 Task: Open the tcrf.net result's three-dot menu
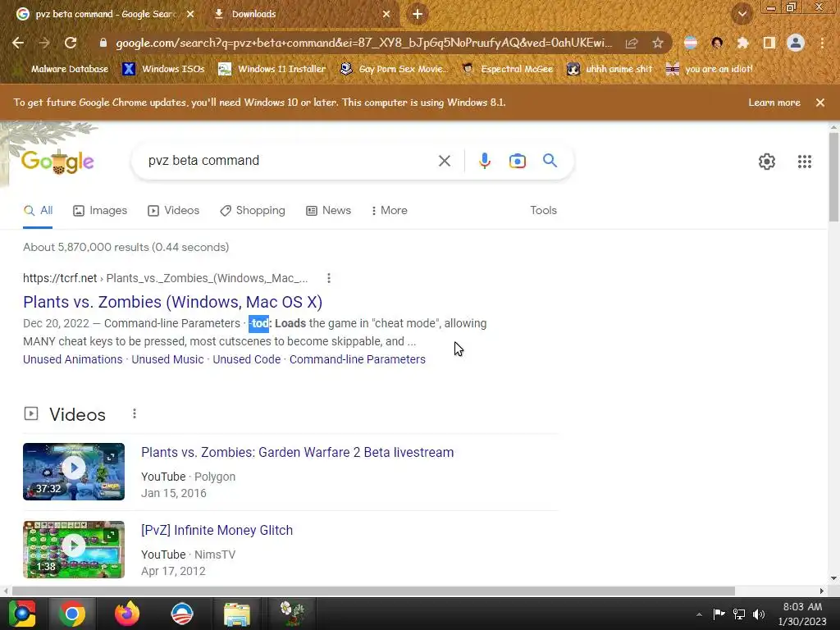[329, 278]
